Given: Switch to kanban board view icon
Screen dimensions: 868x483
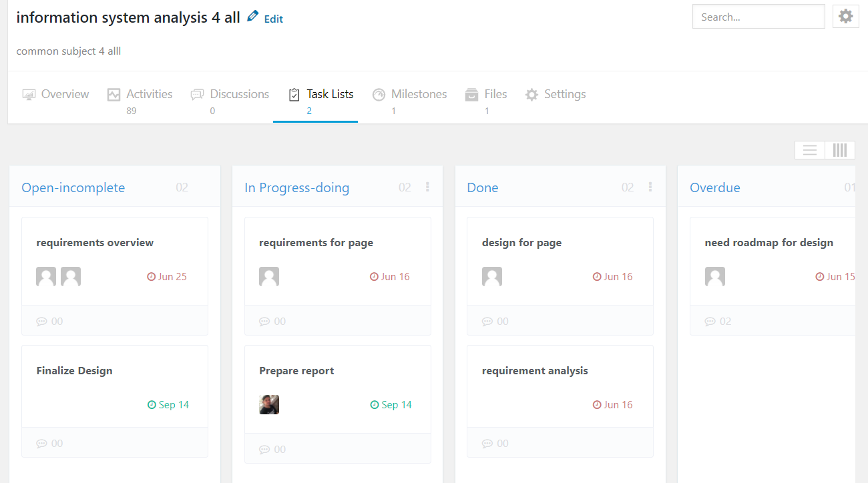Looking at the screenshot, I should coord(840,150).
